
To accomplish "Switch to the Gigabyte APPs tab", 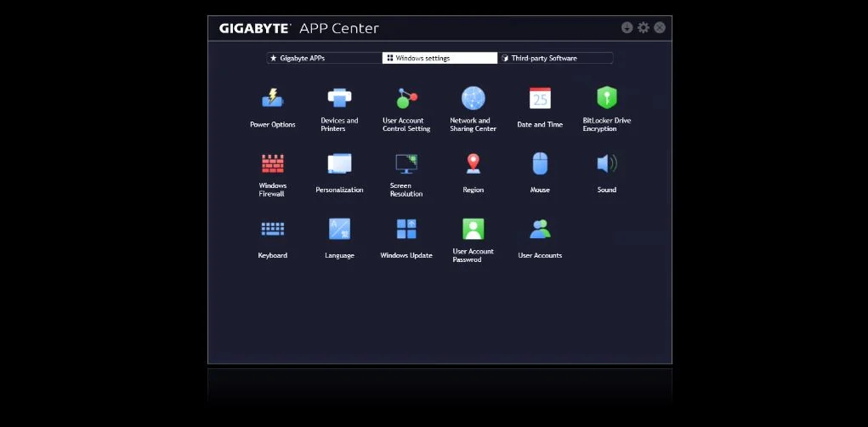I will [325, 58].
